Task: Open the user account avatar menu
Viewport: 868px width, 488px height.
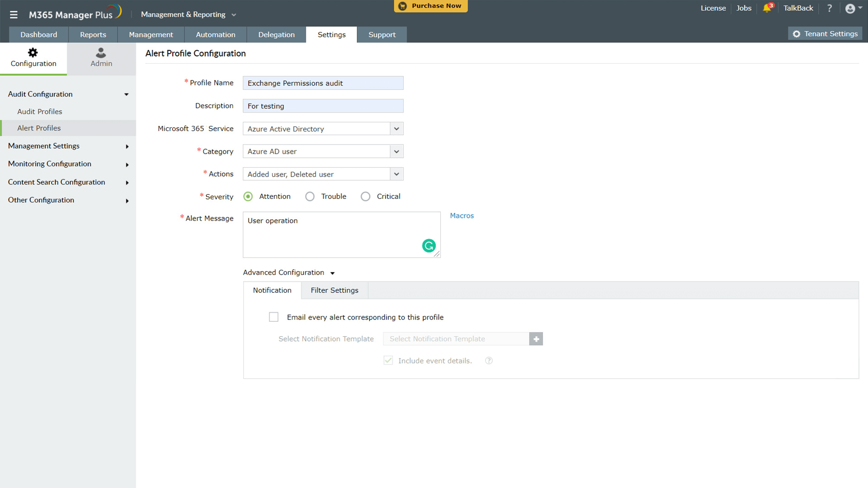Action: pyautogui.click(x=853, y=8)
